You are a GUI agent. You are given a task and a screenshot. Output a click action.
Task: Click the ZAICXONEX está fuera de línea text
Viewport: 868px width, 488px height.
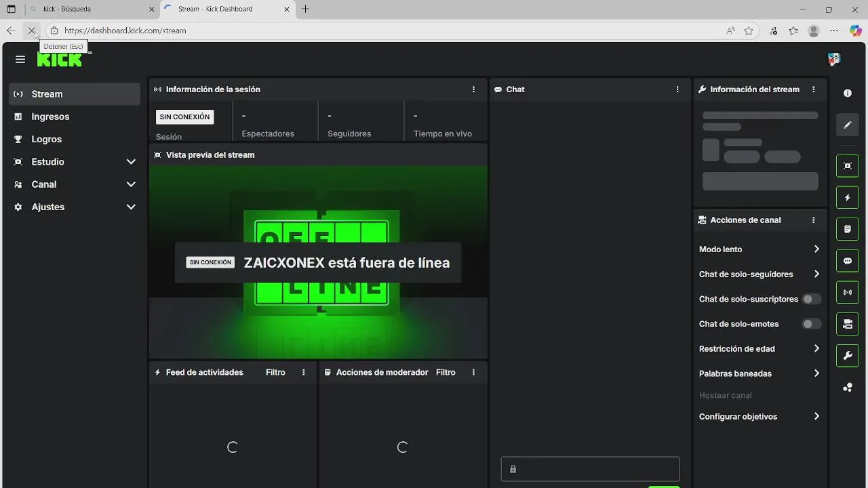347,263
